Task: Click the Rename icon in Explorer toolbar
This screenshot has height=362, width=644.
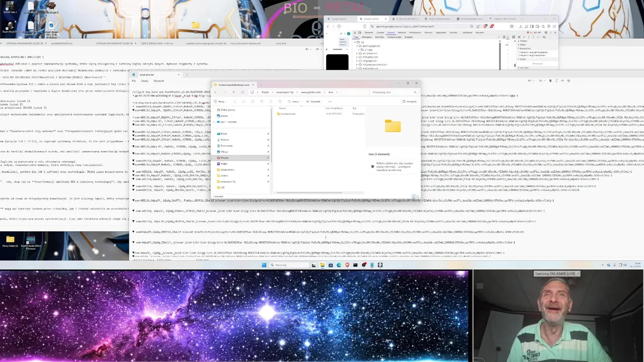Action: (x=262, y=102)
